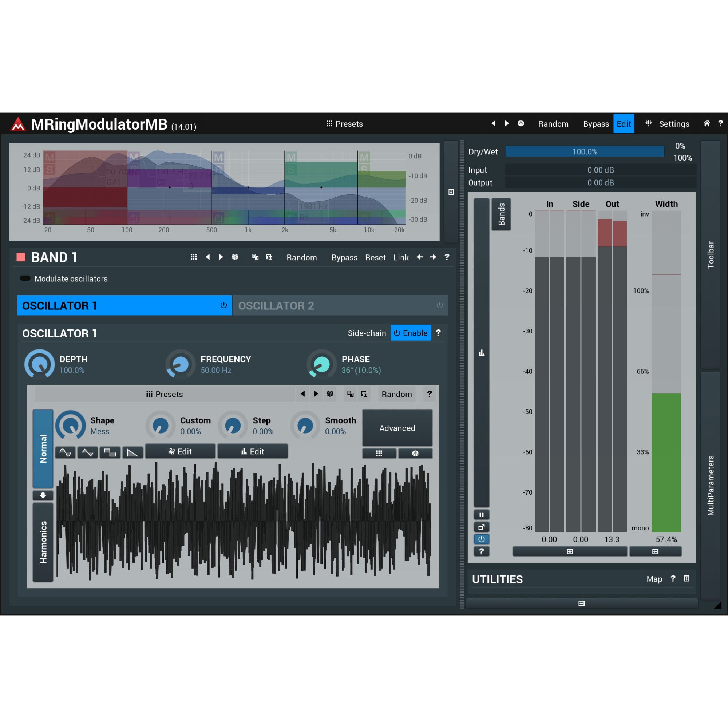
Task: Click the Frequency knob
Action: 181,364
